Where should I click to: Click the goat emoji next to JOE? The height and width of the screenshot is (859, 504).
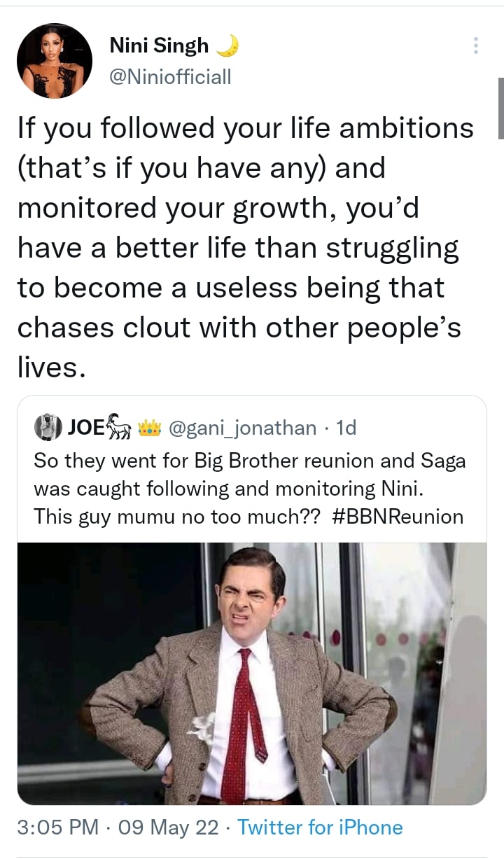120,427
